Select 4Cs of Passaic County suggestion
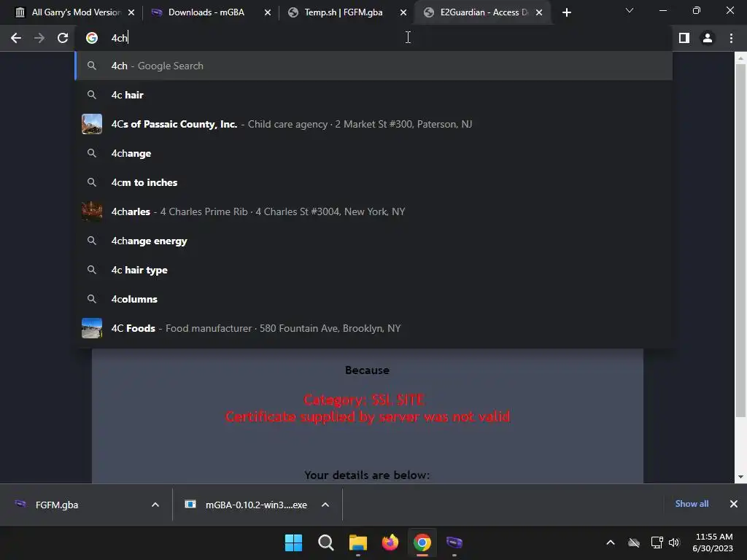 click(x=373, y=124)
